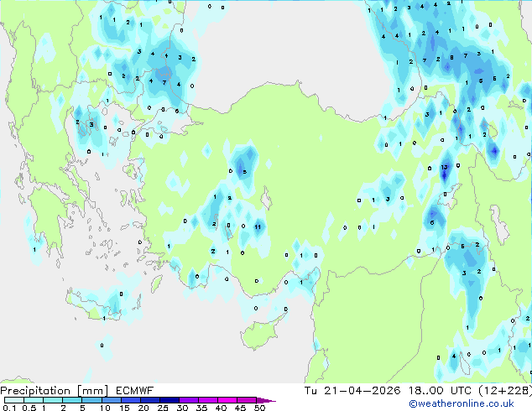Image resolution: width=532 pixels, height=411 pixels.
Task: Select the 25–30 mm dark navy swatch
Action: click(x=169, y=400)
